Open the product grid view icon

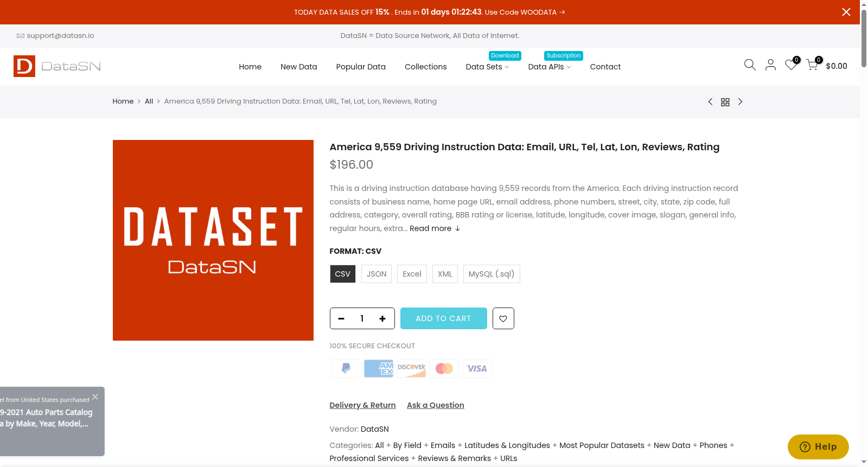pos(725,102)
